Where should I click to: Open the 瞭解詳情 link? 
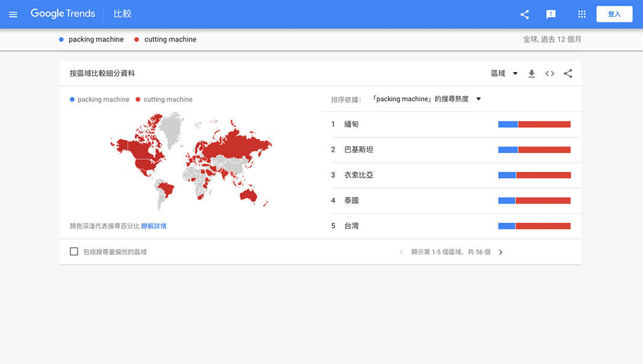click(154, 226)
